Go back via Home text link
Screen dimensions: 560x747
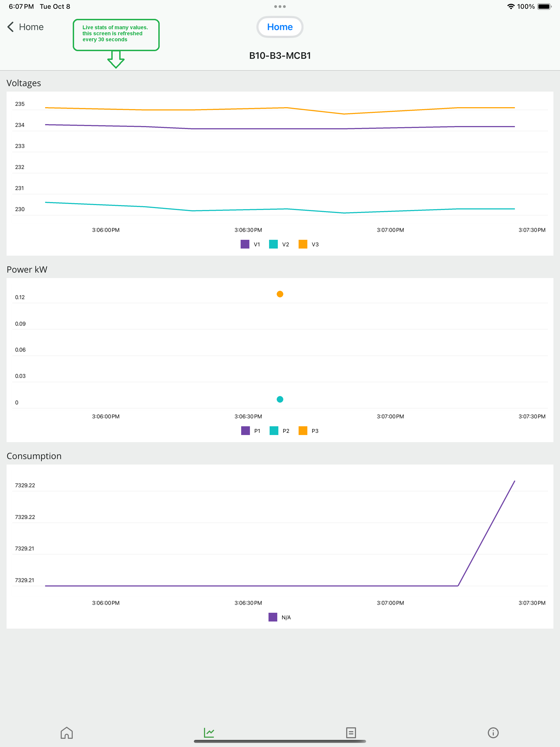pos(31,27)
